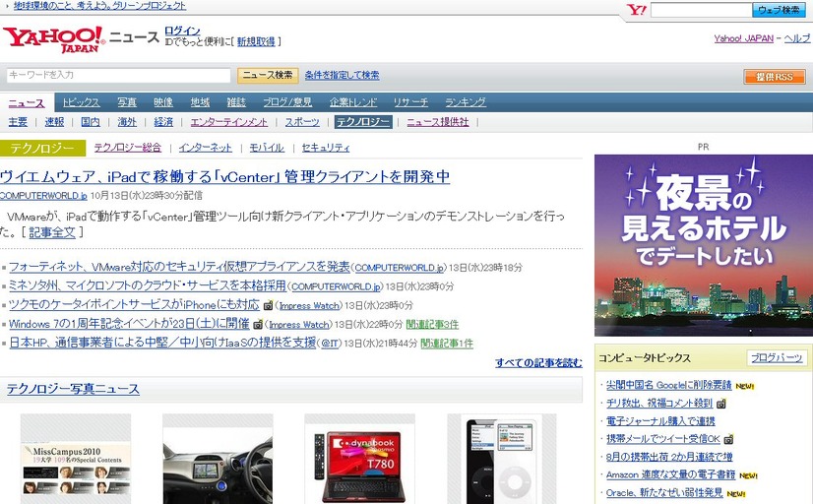Viewport: 813px width, 504px height.
Task: Open 電子ジャーナル購入で連携 topic
Action: pos(660,421)
